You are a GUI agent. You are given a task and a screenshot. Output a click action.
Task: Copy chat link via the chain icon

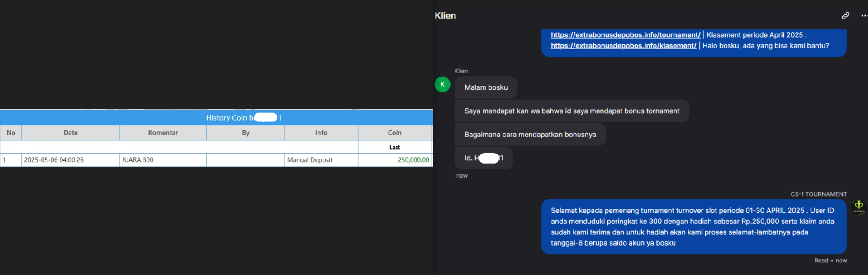click(x=845, y=16)
